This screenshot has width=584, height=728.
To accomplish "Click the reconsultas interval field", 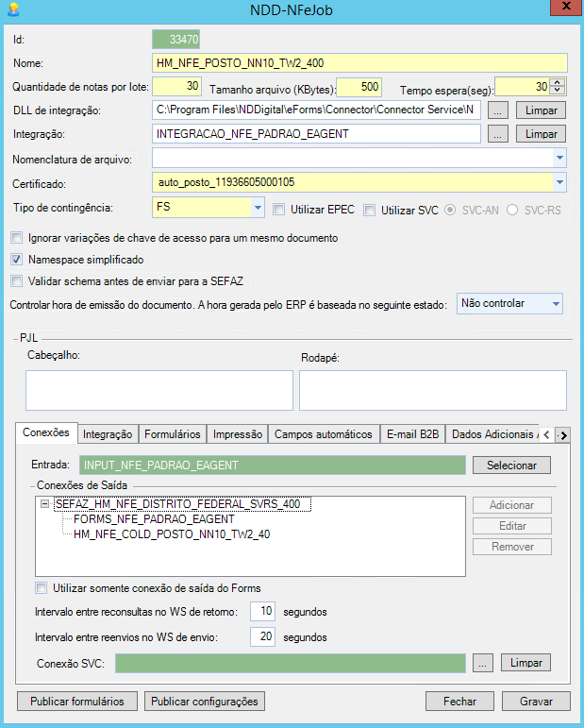I will point(262,611).
